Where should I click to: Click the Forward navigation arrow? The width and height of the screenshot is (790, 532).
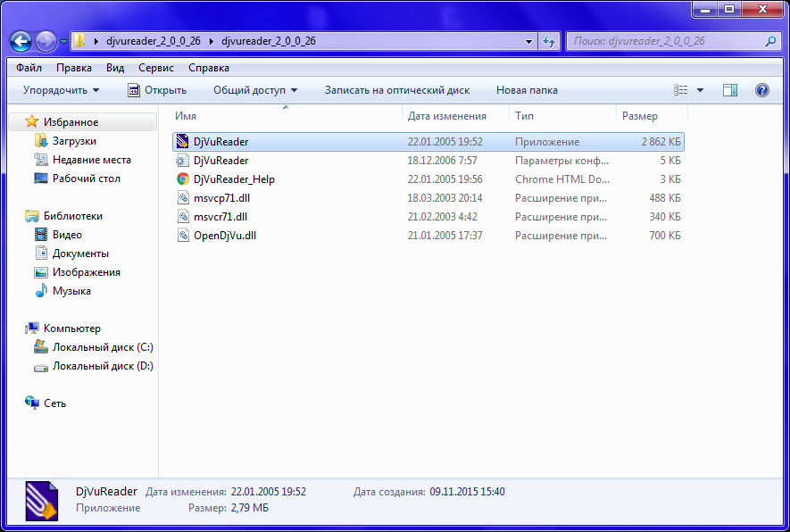(x=46, y=41)
